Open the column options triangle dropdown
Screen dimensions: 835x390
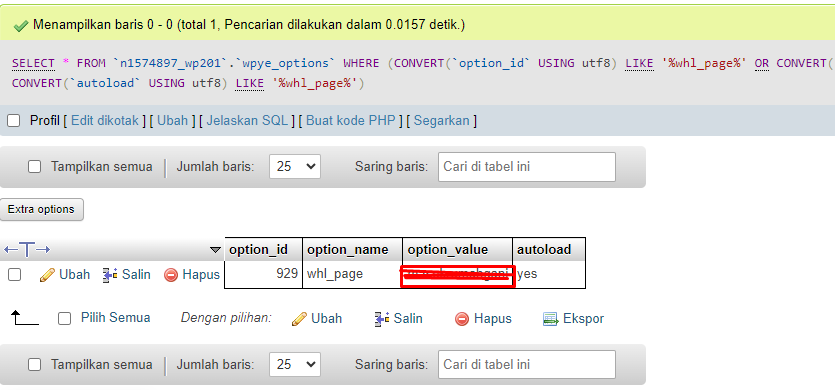[215, 249]
